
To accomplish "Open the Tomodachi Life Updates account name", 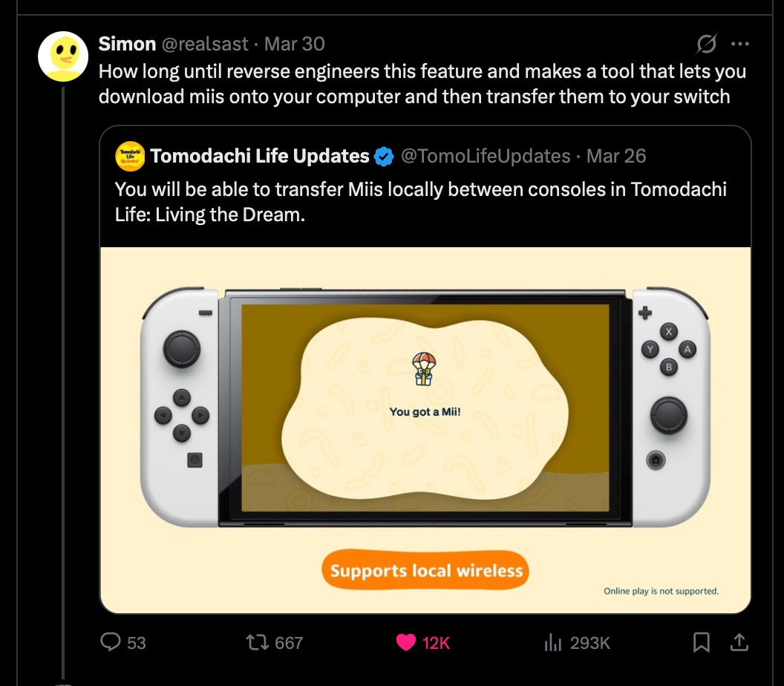I will (260, 156).
